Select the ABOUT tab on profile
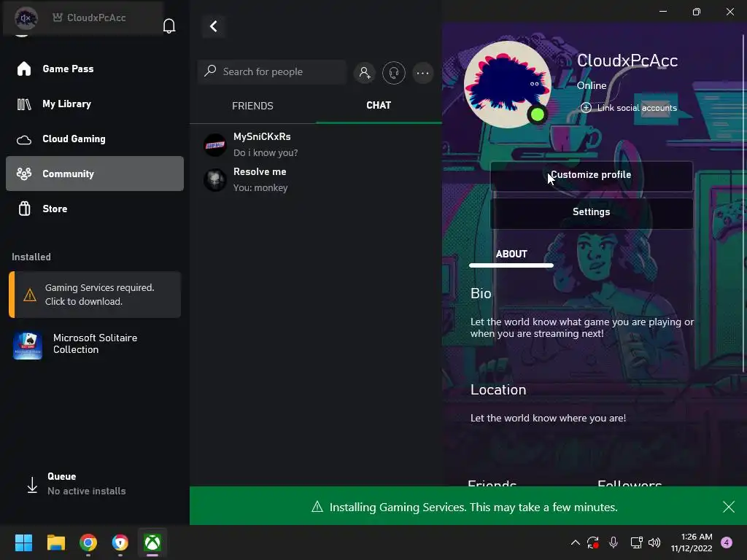The image size is (747, 560). (511, 254)
